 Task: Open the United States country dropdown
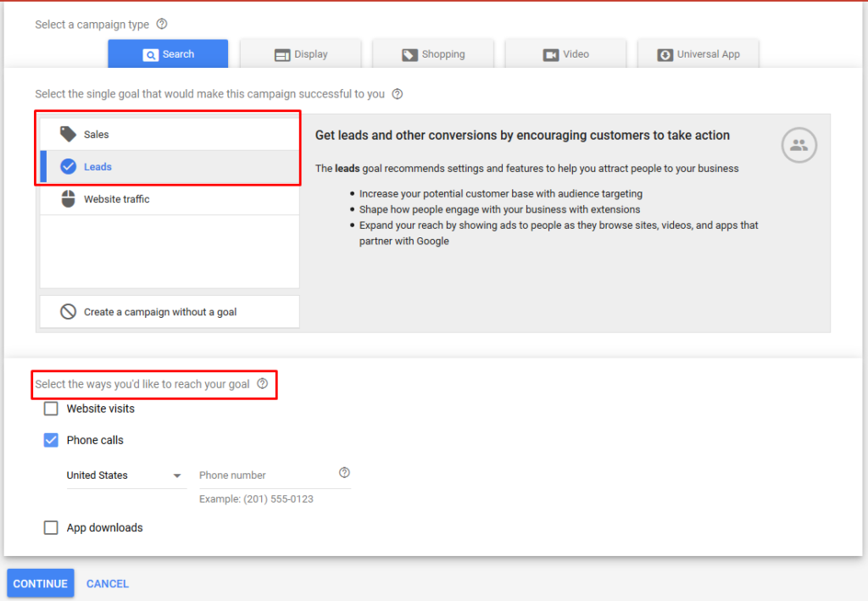tap(126, 476)
